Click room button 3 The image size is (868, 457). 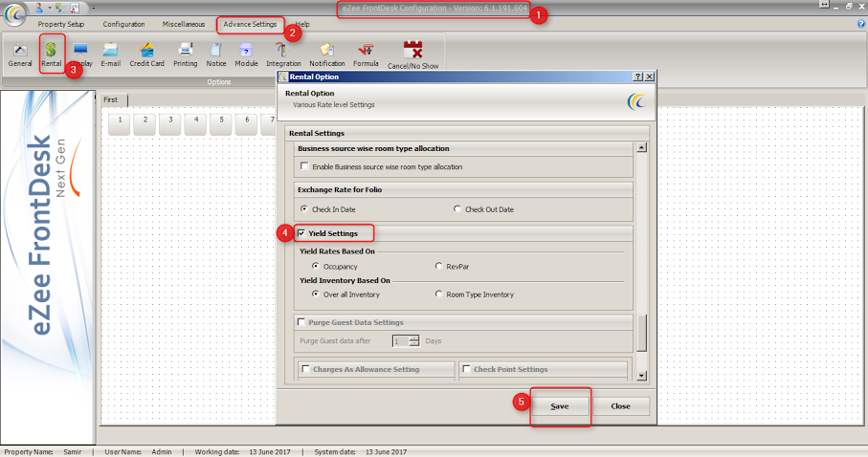point(170,124)
